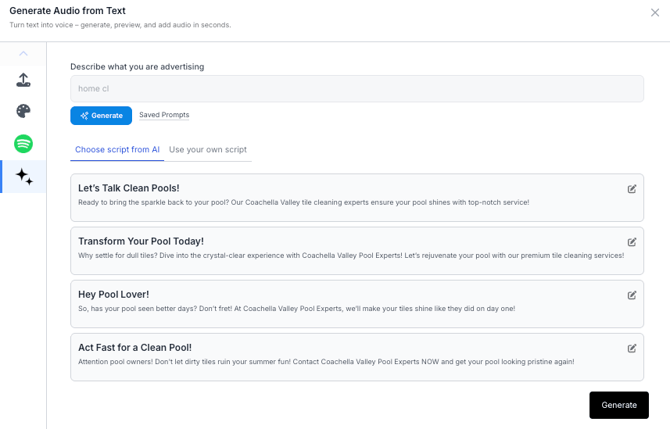Click the black Generate button at bottom
Screen dimensions: 670x429
coord(619,405)
